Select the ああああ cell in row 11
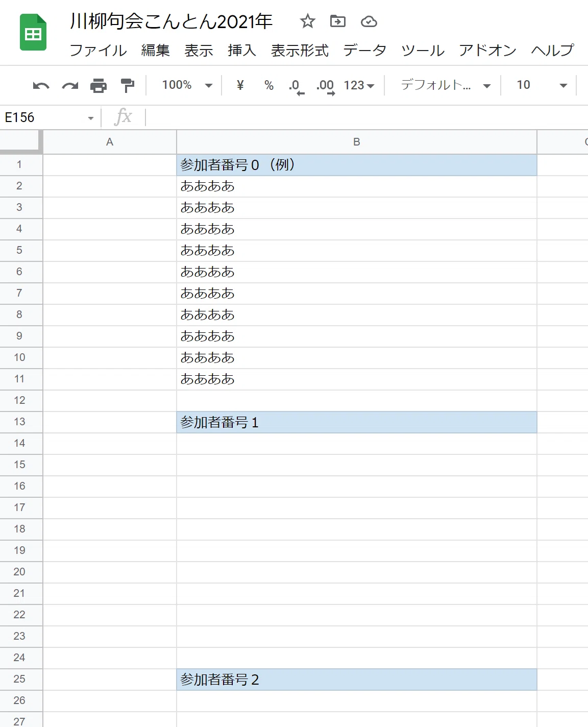588x727 pixels. coord(357,379)
